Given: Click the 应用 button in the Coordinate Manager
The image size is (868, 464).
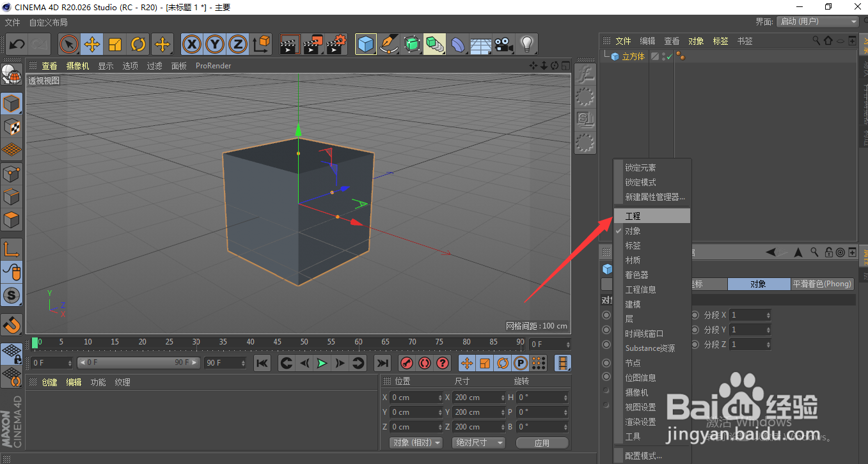Looking at the screenshot, I should click(x=542, y=442).
